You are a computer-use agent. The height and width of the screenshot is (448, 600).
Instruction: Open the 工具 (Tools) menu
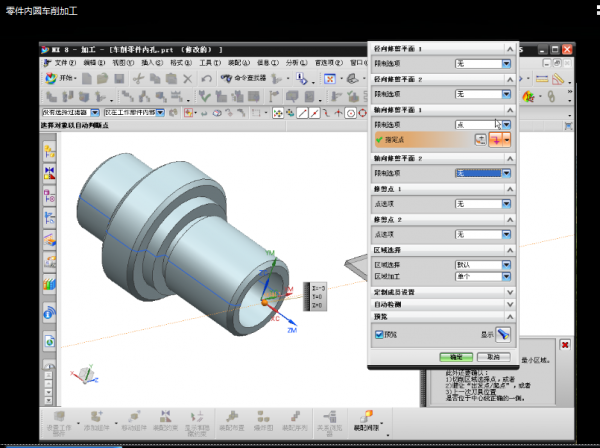point(210,63)
